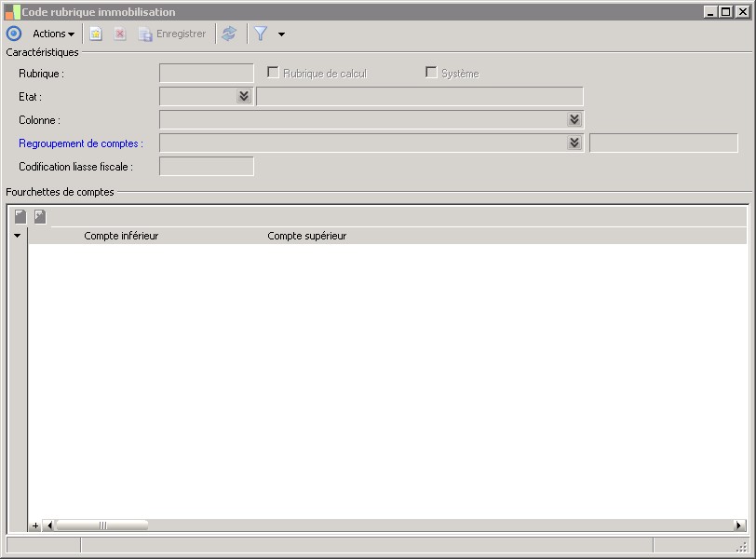Expand the Etat dropdown
756x559 pixels.
pyautogui.click(x=244, y=96)
